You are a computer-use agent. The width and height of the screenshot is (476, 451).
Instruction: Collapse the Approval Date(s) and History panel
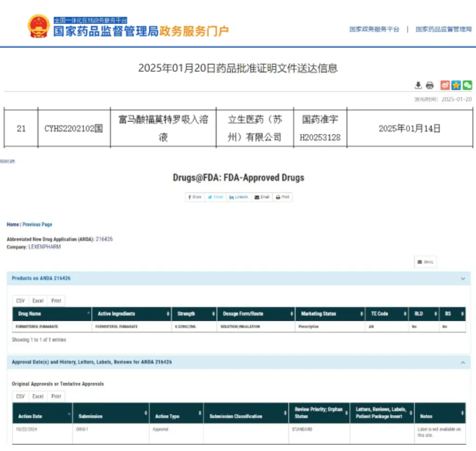point(463,362)
